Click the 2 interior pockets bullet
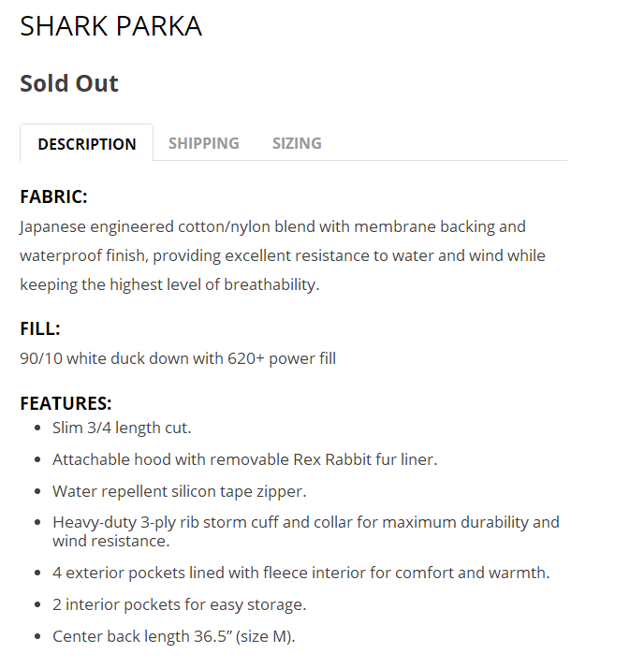 coord(179,604)
